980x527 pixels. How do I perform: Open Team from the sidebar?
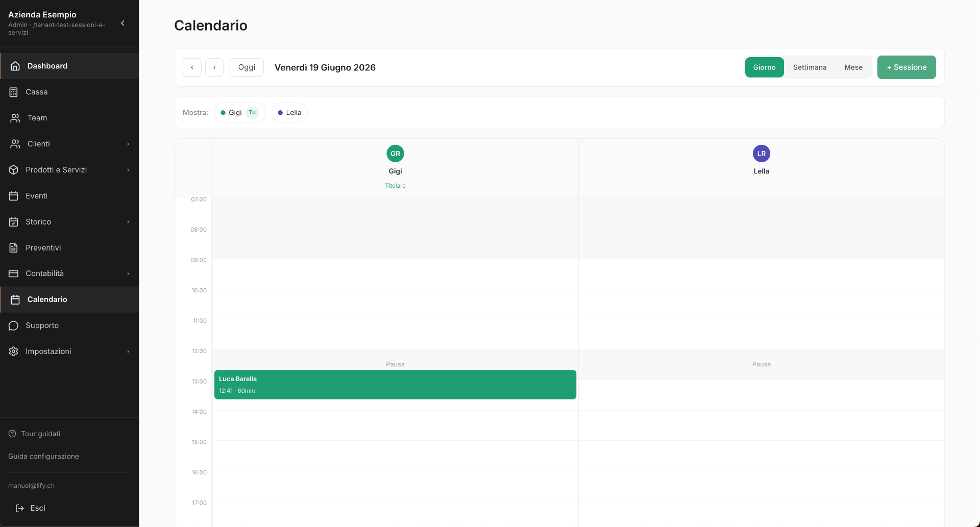[69, 118]
